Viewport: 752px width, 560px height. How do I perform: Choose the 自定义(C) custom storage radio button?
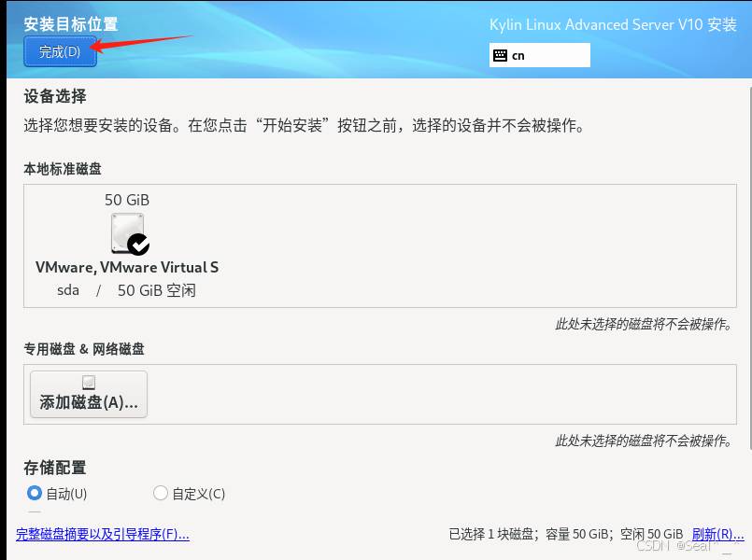[x=161, y=494]
